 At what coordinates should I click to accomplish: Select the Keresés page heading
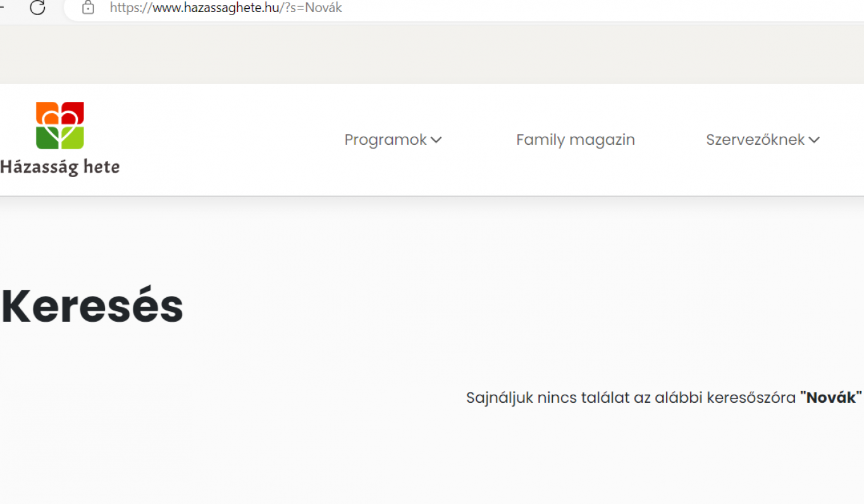tap(92, 306)
